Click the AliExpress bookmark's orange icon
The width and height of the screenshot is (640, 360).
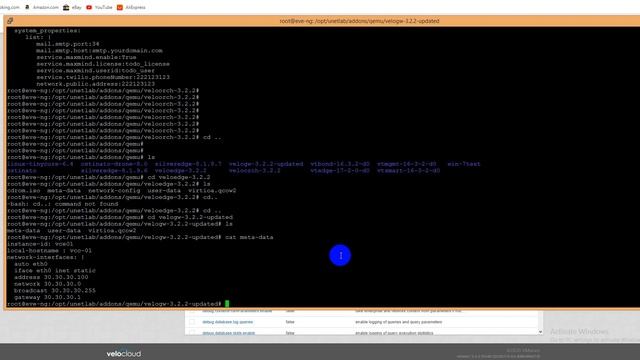tap(120, 7)
